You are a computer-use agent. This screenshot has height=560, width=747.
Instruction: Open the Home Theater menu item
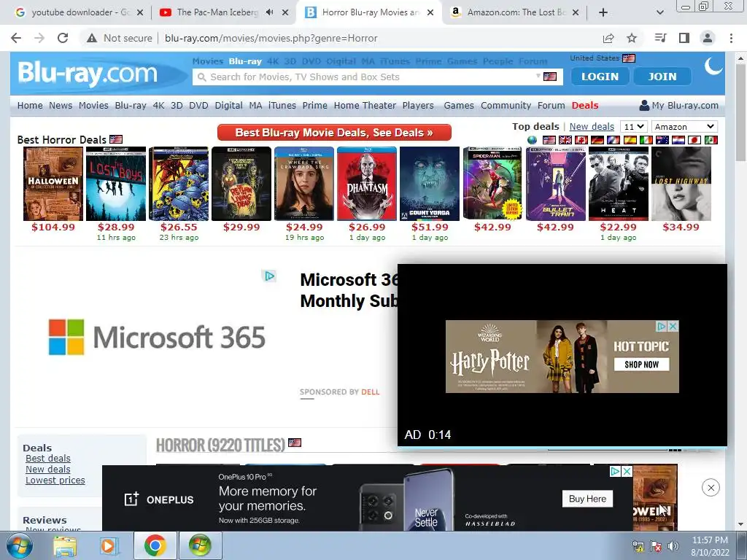coord(365,105)
